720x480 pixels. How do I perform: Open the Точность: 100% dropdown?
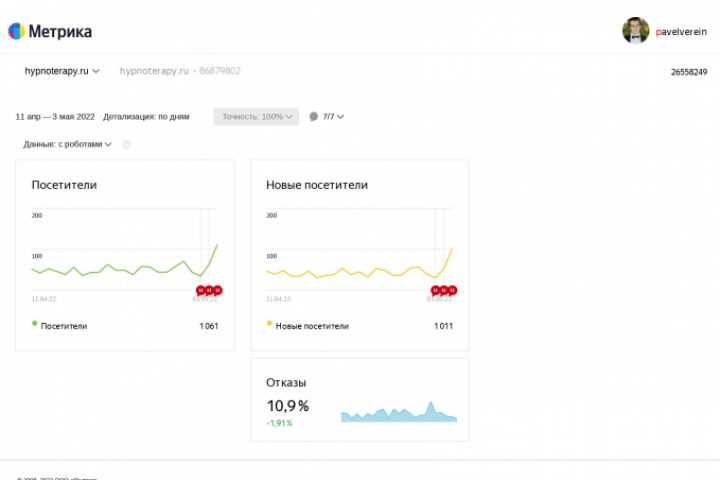[x=256, y=117]
